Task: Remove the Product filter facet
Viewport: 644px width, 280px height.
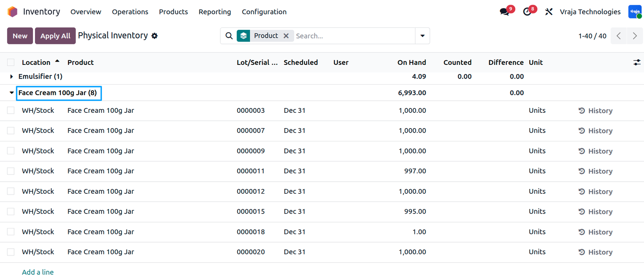Action: 286,36
